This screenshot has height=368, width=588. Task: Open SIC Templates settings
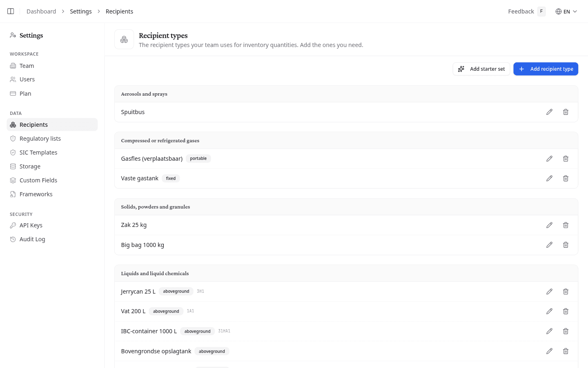pyautogui.click(x=52, y=153)
